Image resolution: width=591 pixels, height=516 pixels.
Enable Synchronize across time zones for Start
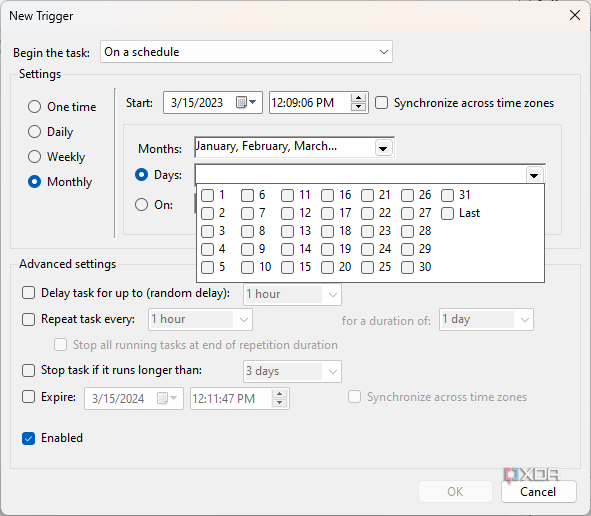[381, 103]
